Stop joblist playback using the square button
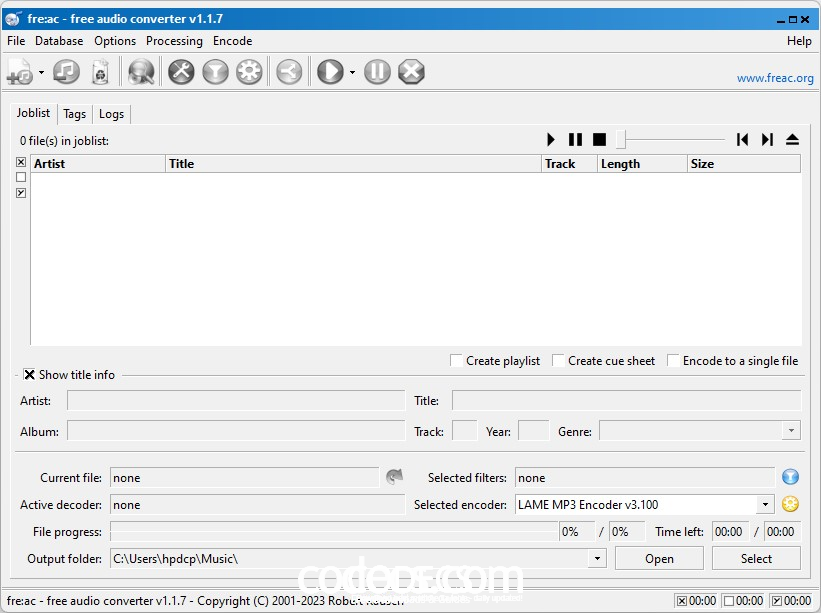The height and width of the screenshot is (613, 821). coord(600,140)
